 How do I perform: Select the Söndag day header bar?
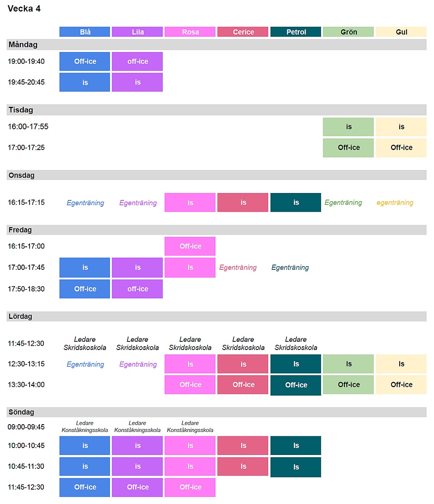tap(217, 412)
